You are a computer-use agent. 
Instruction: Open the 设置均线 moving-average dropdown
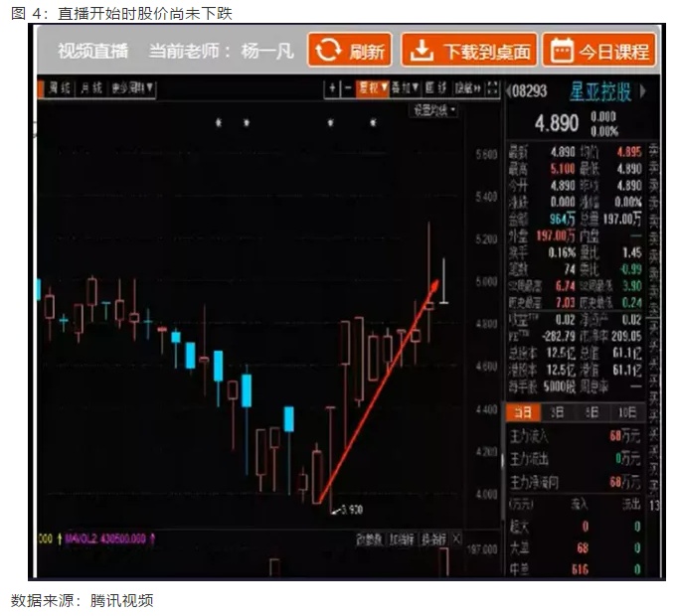(x=433, y=111)
